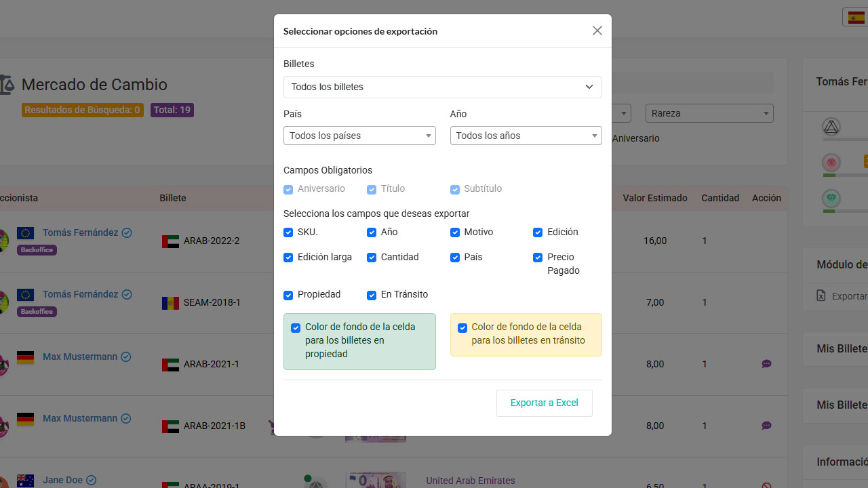Viewport: 868px width, 488px height.
Task: Click UAE flag beside ARAB-2022-2
Action: [x=170, y=241]
